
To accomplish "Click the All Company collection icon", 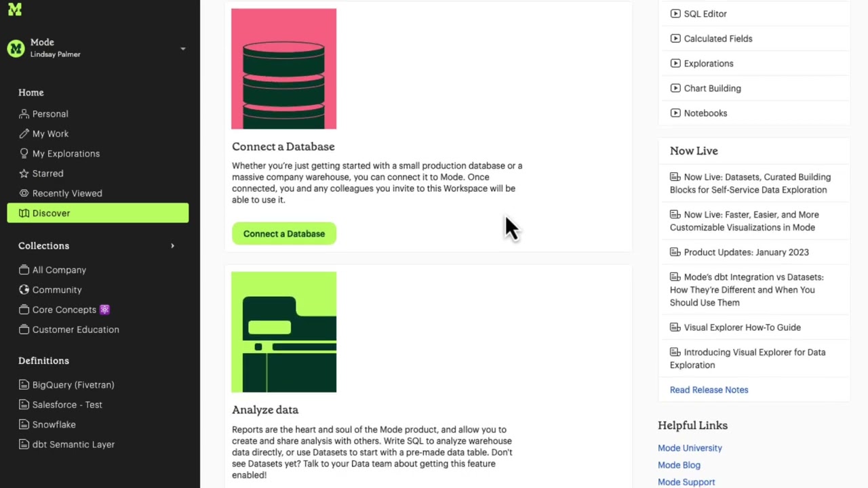I will 24,270.
